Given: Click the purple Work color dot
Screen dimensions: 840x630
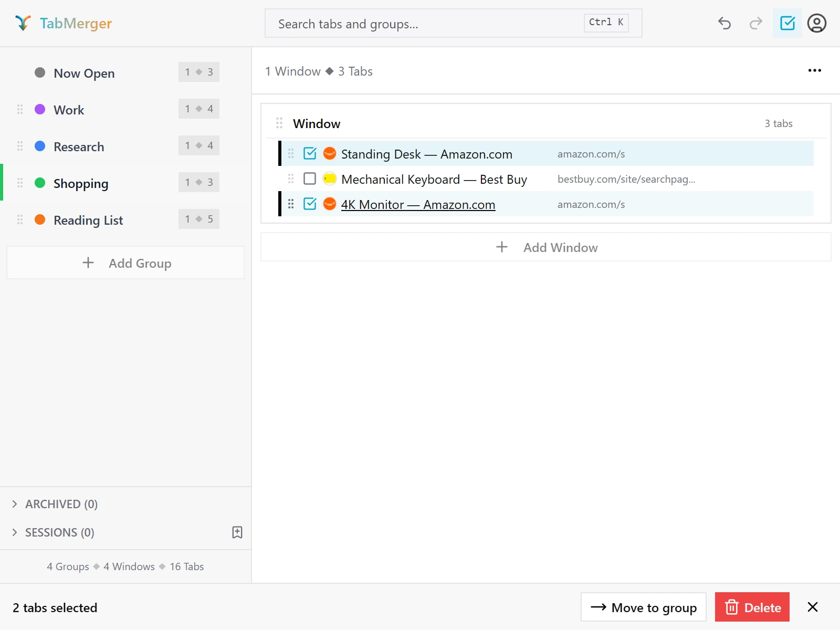Looking at the screenshot, I should [40, 109].
